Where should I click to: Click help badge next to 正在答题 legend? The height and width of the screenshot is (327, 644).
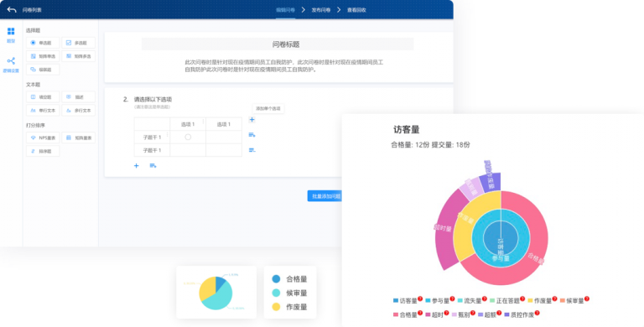coord(522,298)
